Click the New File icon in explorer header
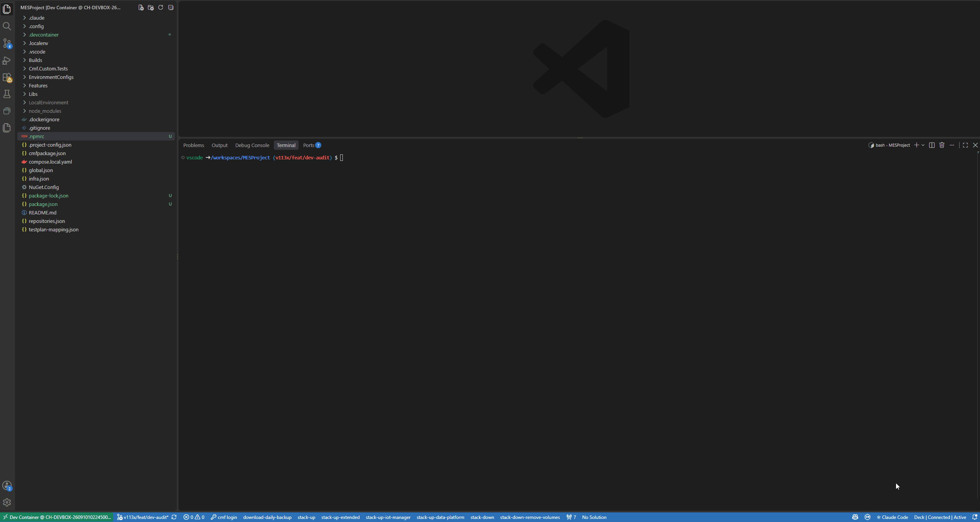Screen dimensions: 980x522 [141, 7]
